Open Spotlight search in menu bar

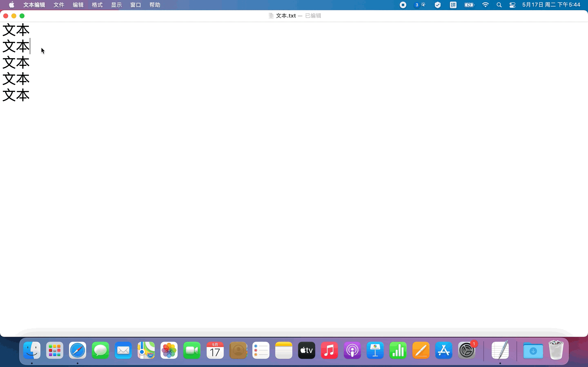(499, 5)
